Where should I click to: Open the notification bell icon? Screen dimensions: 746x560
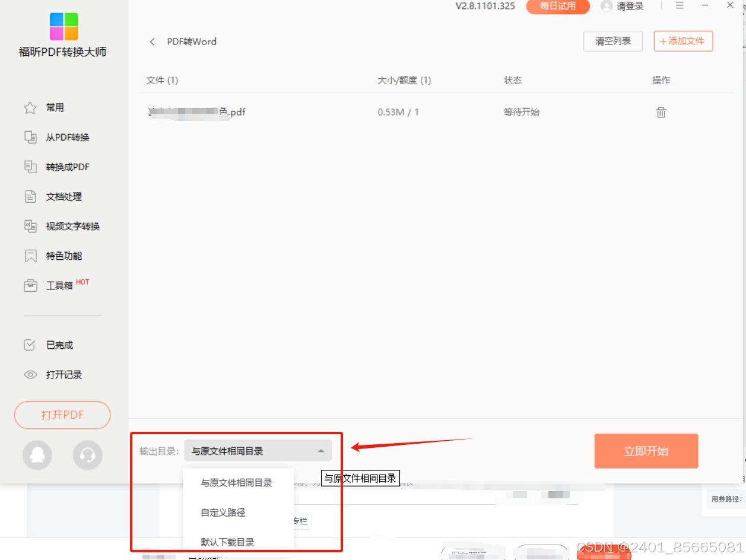37,455
